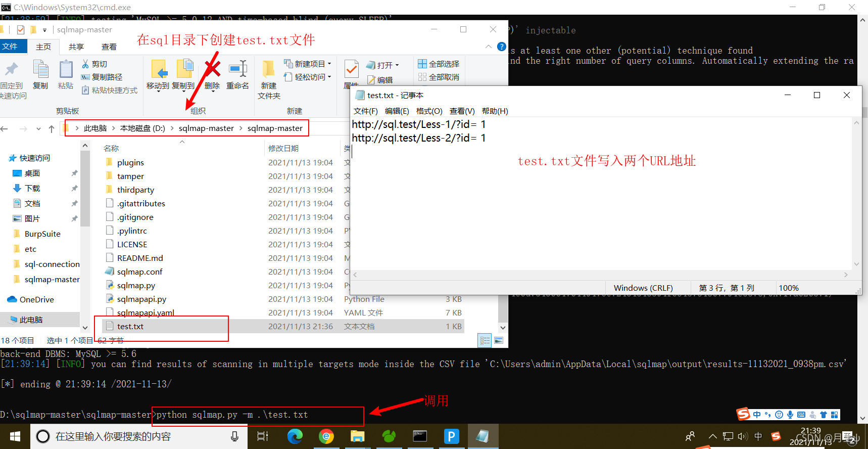Select BurpSuite folder in navigation pane
868x449 pixels.
[42, 234]
